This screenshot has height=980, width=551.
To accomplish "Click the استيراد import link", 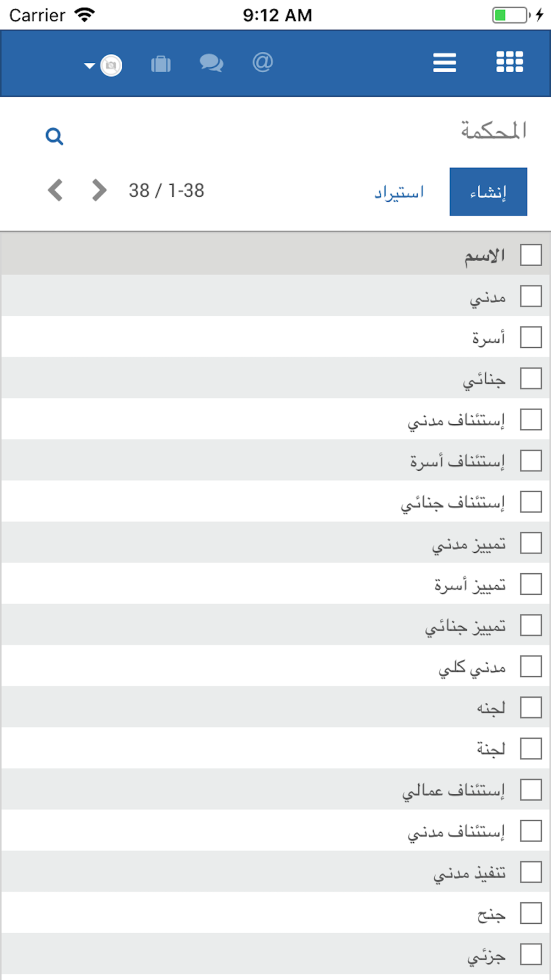I will point(399,192).
